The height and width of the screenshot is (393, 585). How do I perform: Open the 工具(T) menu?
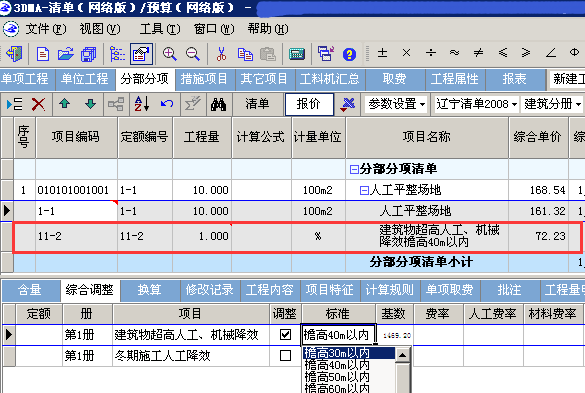[x=160, y=29]
